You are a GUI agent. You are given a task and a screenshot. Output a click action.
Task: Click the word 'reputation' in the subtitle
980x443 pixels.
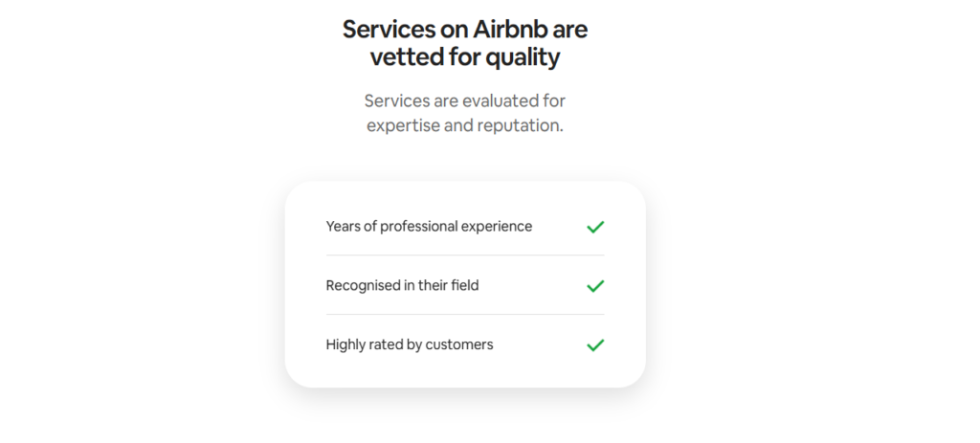point(517,126)
